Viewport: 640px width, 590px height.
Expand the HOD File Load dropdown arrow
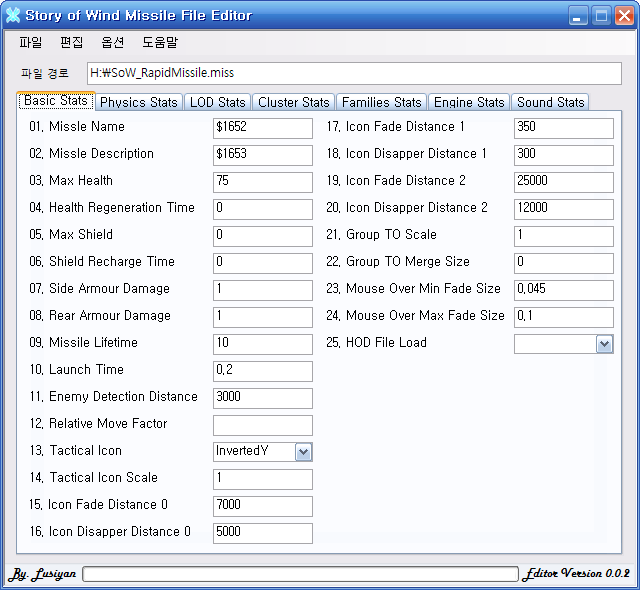(x=604, y=344)
